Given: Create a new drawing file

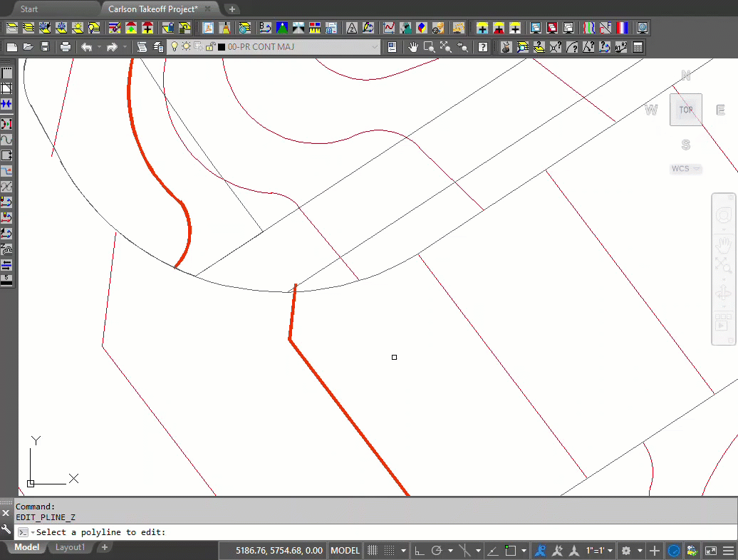Looking at the screenshot, I should click(x=12, y=47).
